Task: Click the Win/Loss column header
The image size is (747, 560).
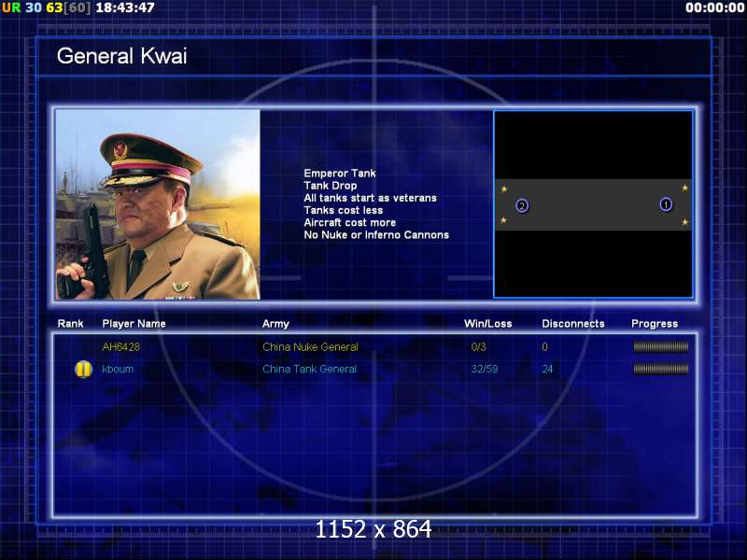Action: click(487, 324)
